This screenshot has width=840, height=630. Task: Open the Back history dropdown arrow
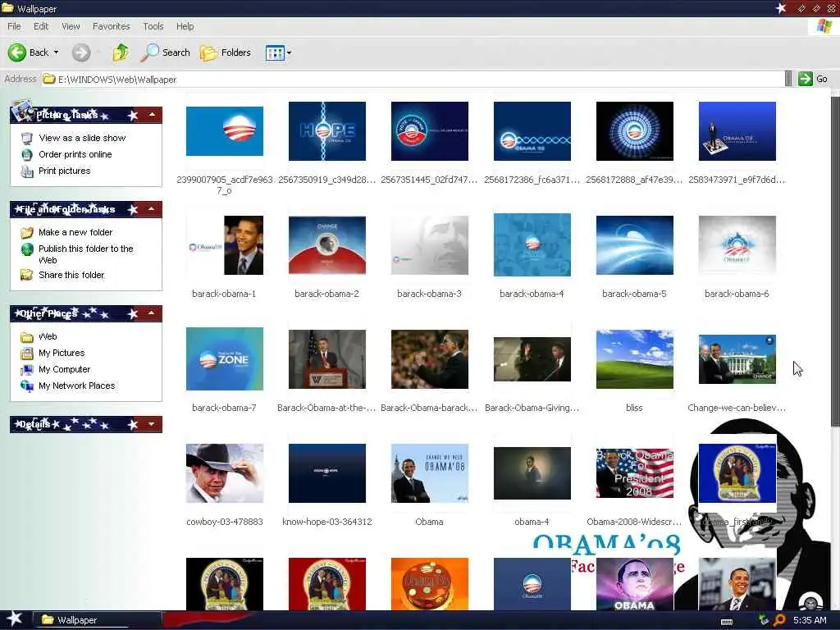point(57,52)
